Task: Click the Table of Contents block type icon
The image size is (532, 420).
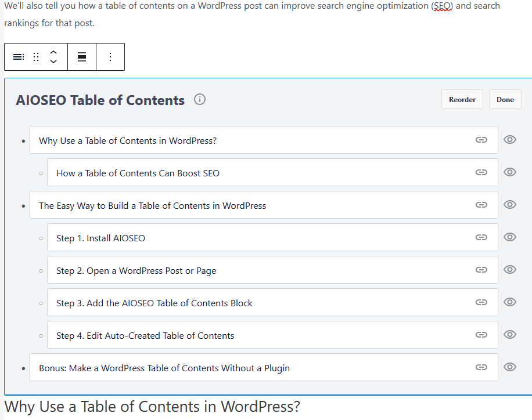Action: coord(18,56)
